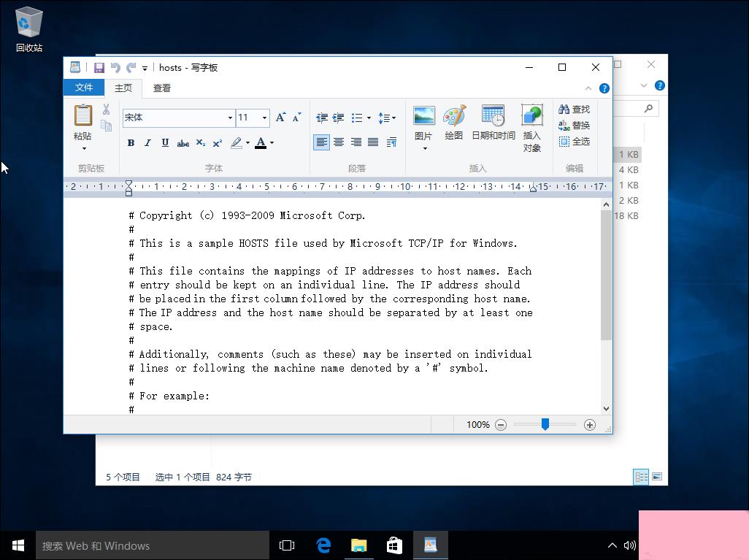This screenshot has height=560, width=749.
Task: Toggle Subscript formatting
Action: pyautogui.click(x=201, y=143)
